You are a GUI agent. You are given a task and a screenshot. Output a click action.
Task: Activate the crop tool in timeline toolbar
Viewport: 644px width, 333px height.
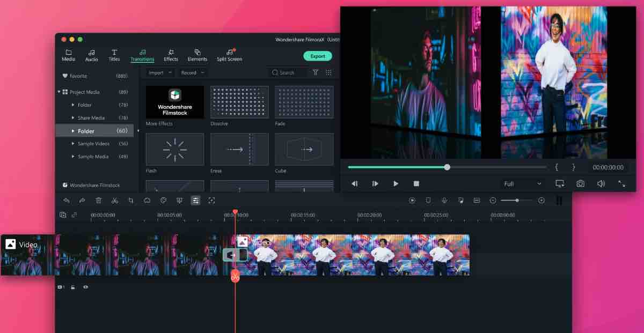131,200
